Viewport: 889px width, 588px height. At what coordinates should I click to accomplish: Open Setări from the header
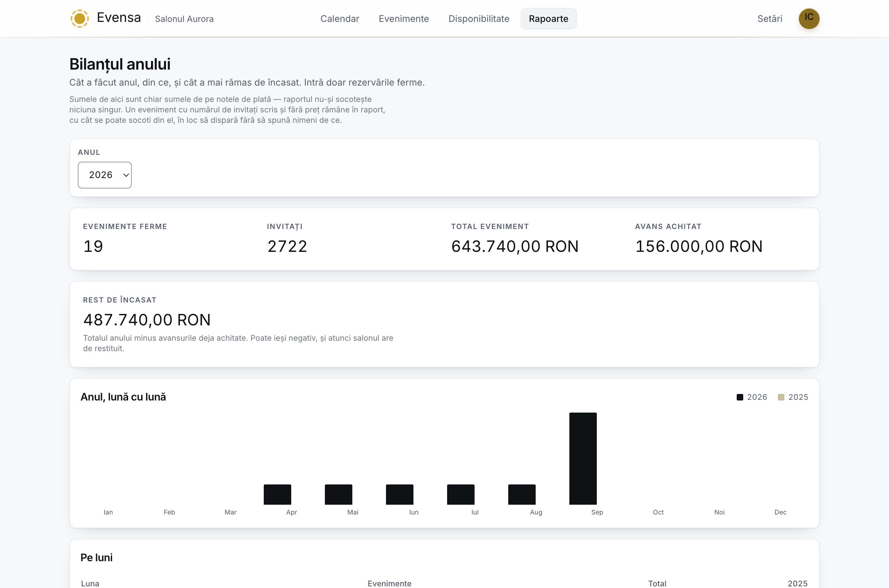(x=770, y=19)
